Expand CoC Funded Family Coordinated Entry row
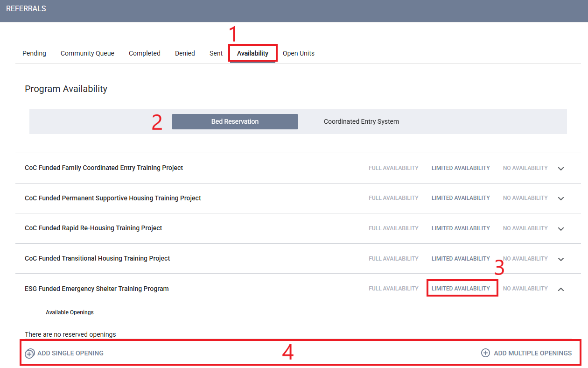 [561, 169]
